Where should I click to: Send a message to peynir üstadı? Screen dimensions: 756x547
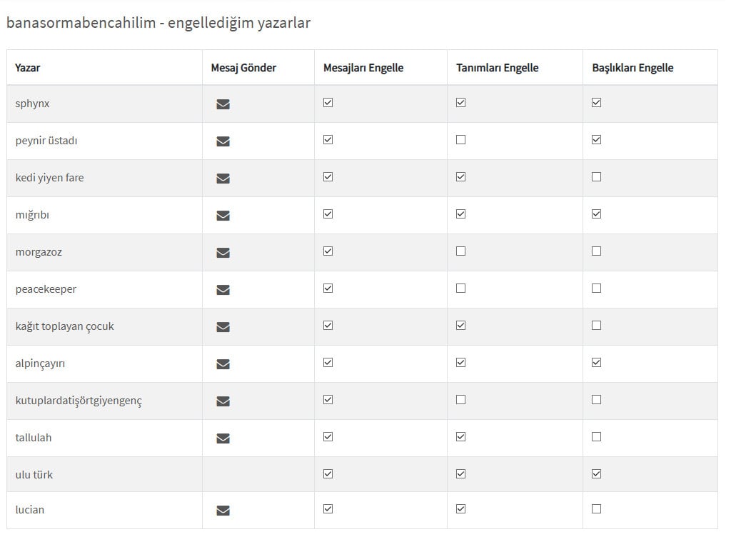tap(223, 141)
